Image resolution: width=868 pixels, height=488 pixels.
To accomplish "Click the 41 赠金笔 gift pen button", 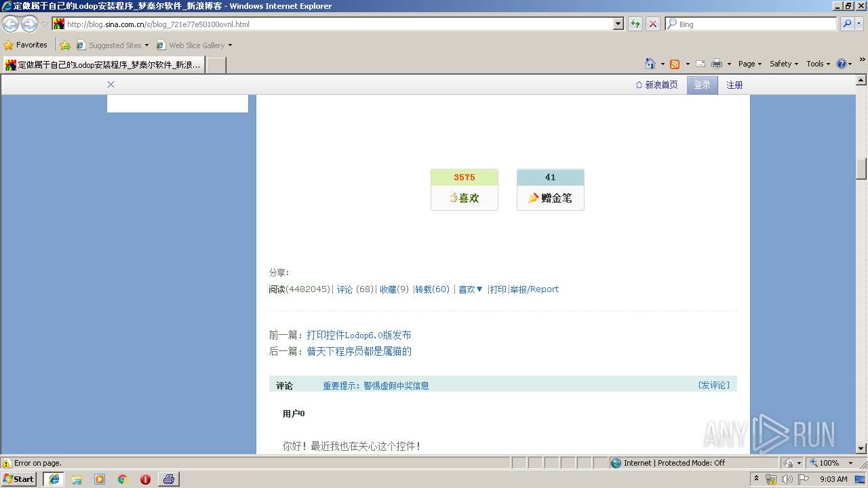I will click(x=551, y=190).
